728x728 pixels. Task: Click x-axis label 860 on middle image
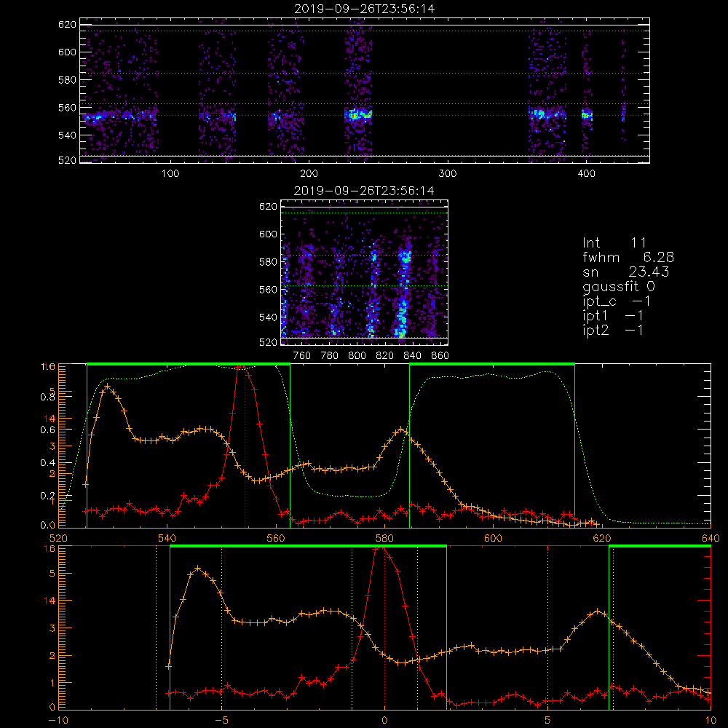(x=440, y=356)
